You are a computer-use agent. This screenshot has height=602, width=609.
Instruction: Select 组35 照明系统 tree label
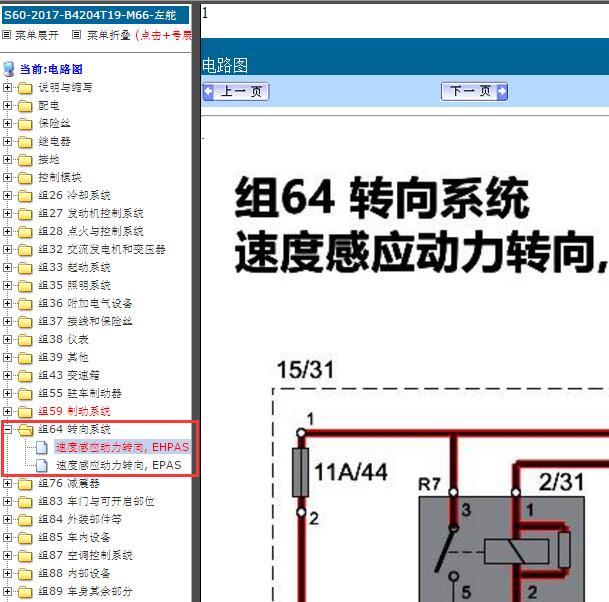tap(74, 285)
